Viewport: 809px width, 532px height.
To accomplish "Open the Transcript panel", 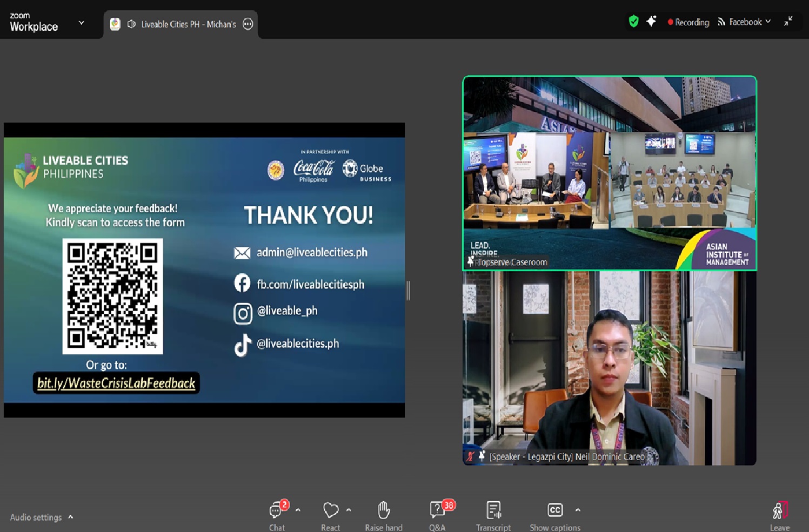I will click(x=493, y=516).
